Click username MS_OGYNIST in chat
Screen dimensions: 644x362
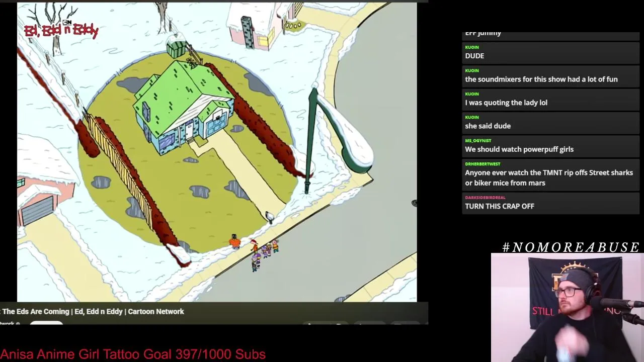[478, 141]
